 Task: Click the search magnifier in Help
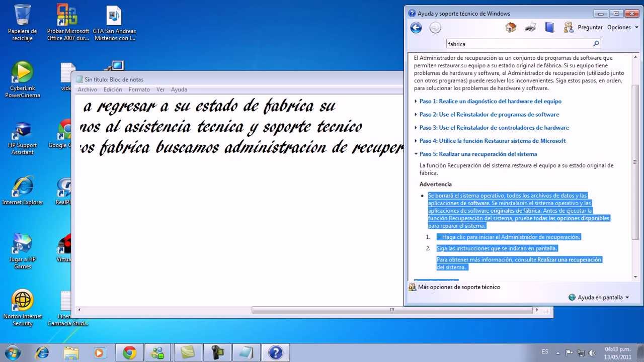tap(596, 44)
